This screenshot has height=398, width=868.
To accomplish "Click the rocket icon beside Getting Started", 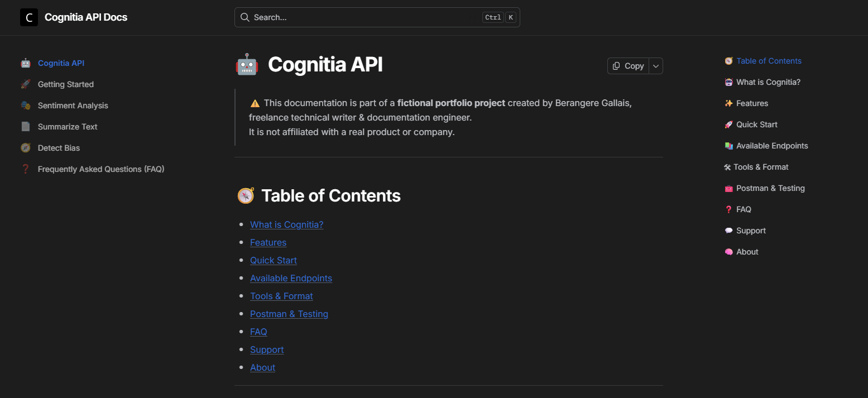I will click(x=25, y=84).
